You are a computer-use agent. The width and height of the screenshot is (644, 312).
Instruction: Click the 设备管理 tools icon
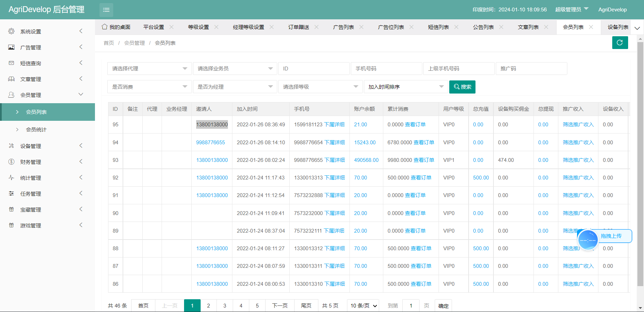point(11,146)
